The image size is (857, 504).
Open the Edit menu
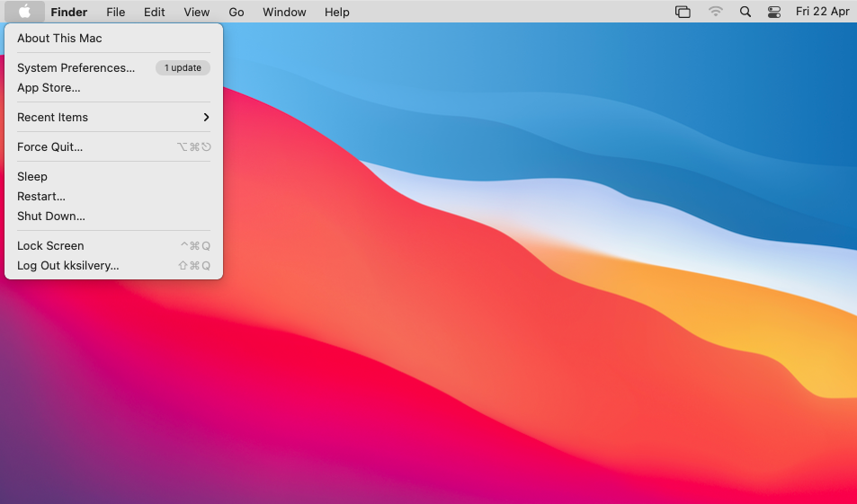154,12
